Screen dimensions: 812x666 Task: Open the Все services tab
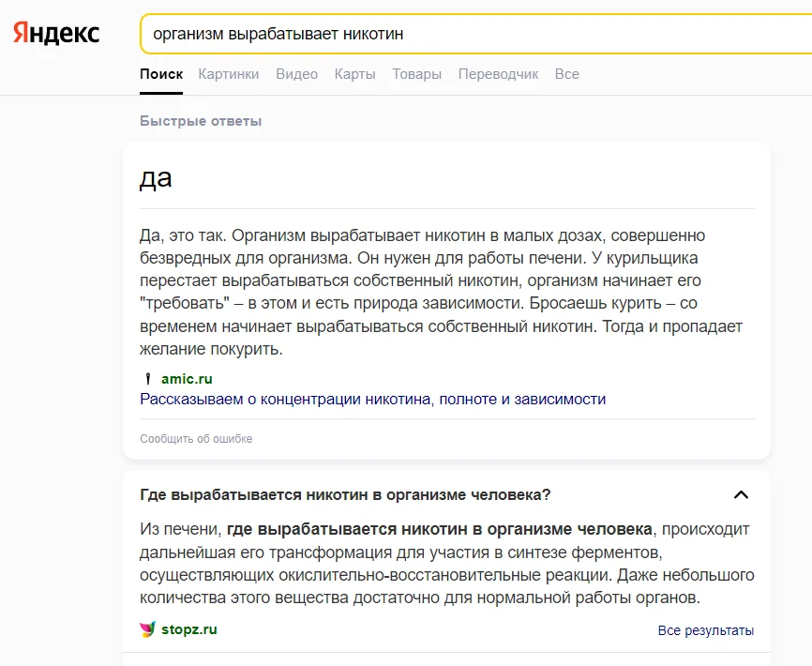pyautogui.click(x=567, y=73)
